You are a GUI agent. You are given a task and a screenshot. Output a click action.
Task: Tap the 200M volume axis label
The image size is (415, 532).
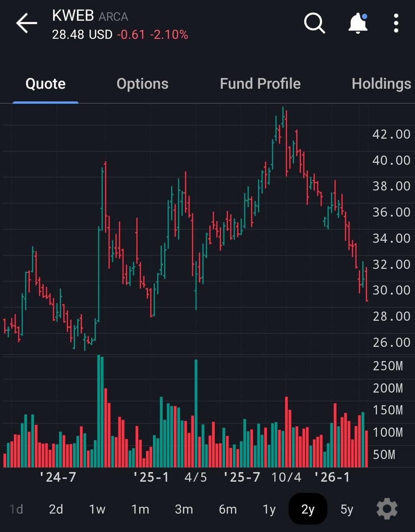coord(388,388)
